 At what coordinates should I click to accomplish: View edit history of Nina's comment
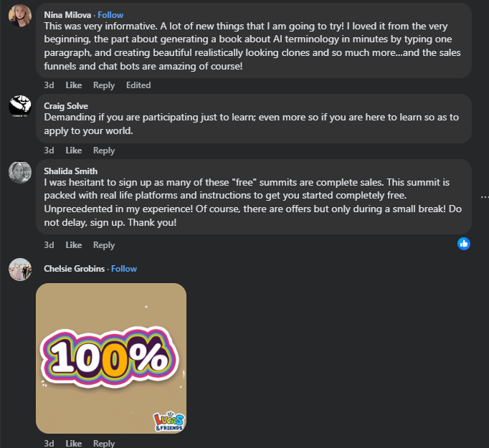pyautogui.click(x=138, y=85)
